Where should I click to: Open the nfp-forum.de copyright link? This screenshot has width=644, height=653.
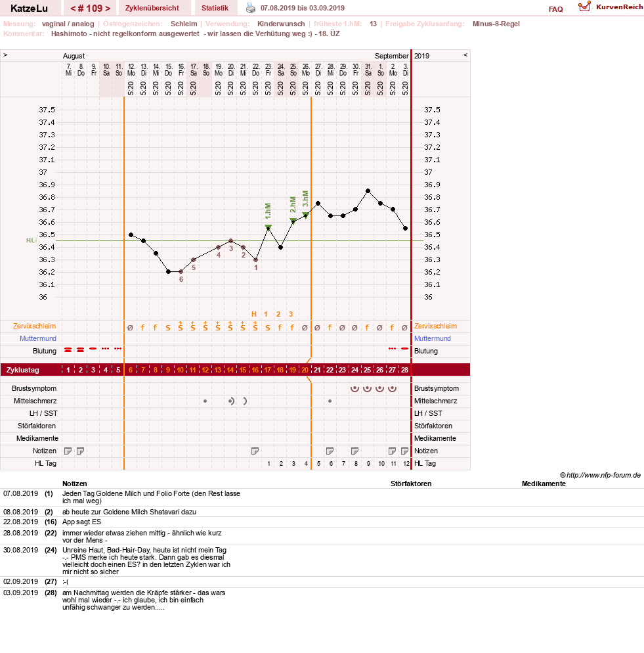(x=600, y=475)
